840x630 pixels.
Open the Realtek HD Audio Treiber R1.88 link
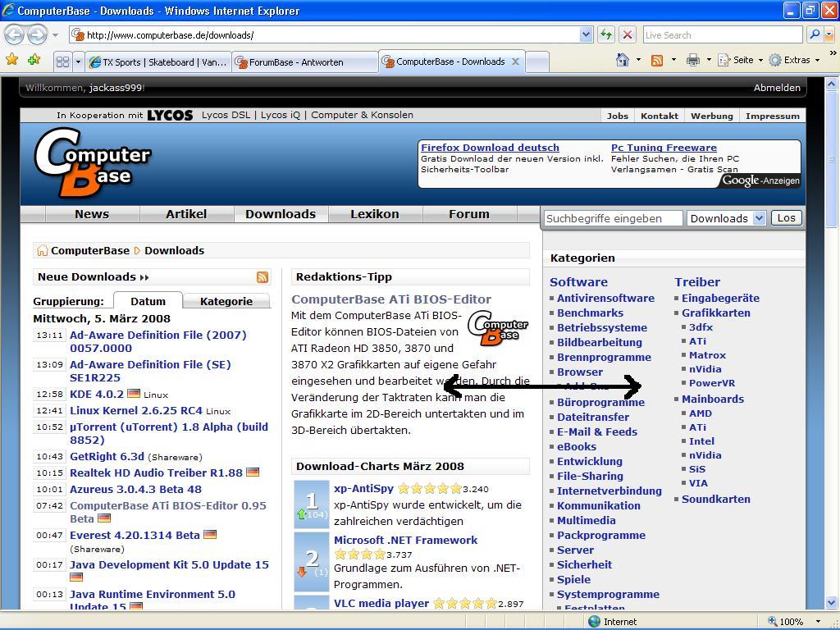(156, 472)
